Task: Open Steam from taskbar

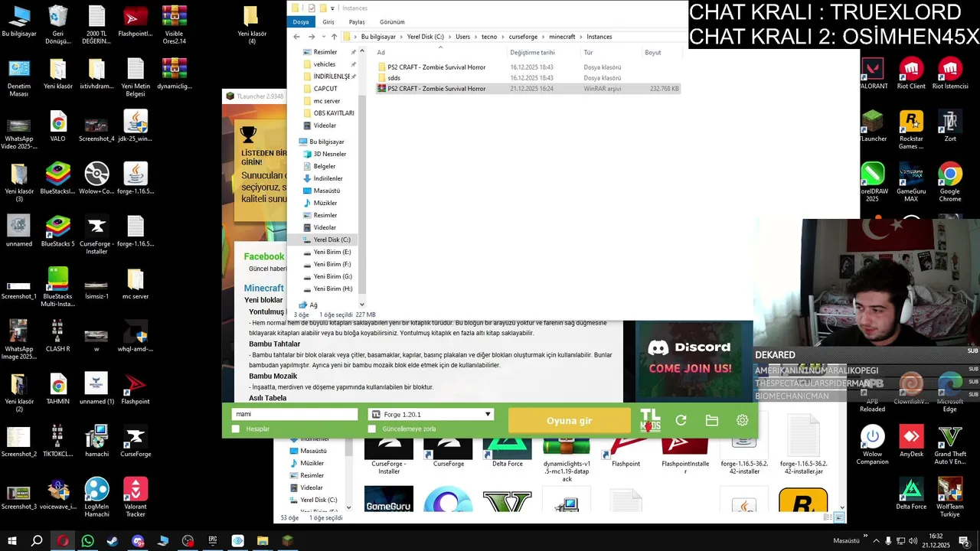Action: (113, 541)
